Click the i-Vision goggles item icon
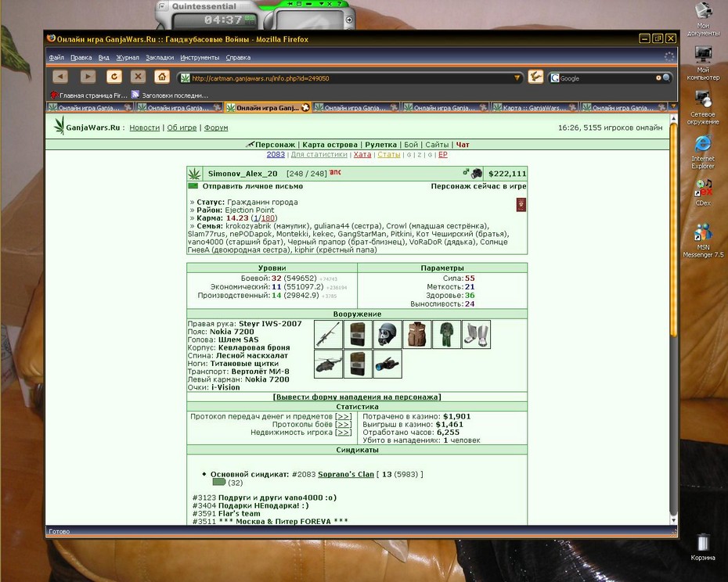Image resolution: width=728 pixels, height=582 pixels. 387,364
